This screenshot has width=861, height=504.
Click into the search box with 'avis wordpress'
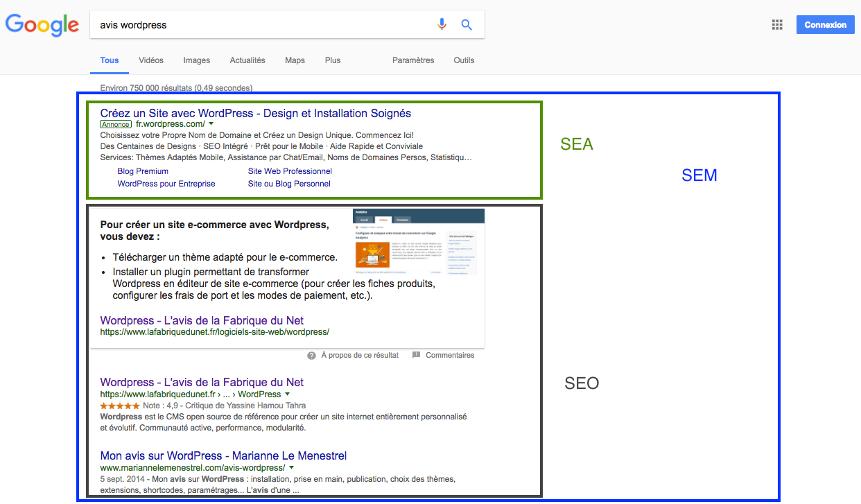pyautogui.click(x=263, y=25)
